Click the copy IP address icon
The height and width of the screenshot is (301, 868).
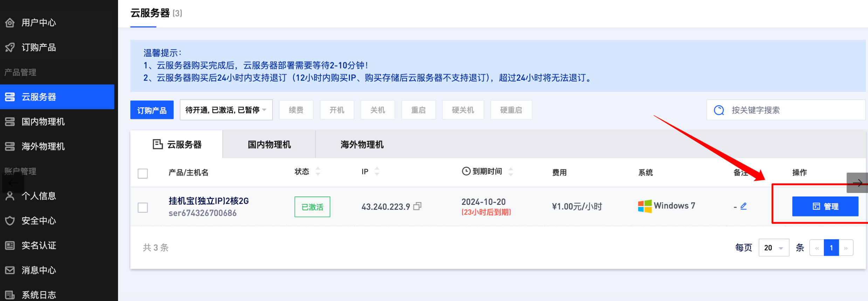[417, 206]
